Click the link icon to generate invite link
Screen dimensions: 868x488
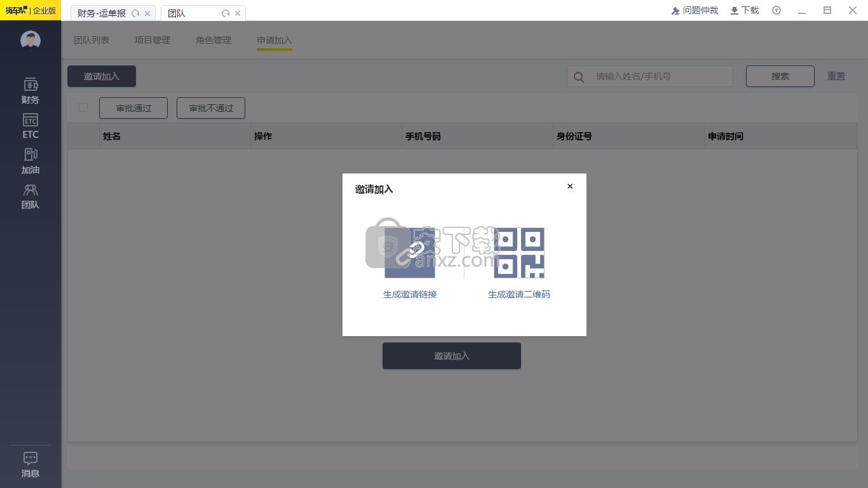(x=410, y=253)
